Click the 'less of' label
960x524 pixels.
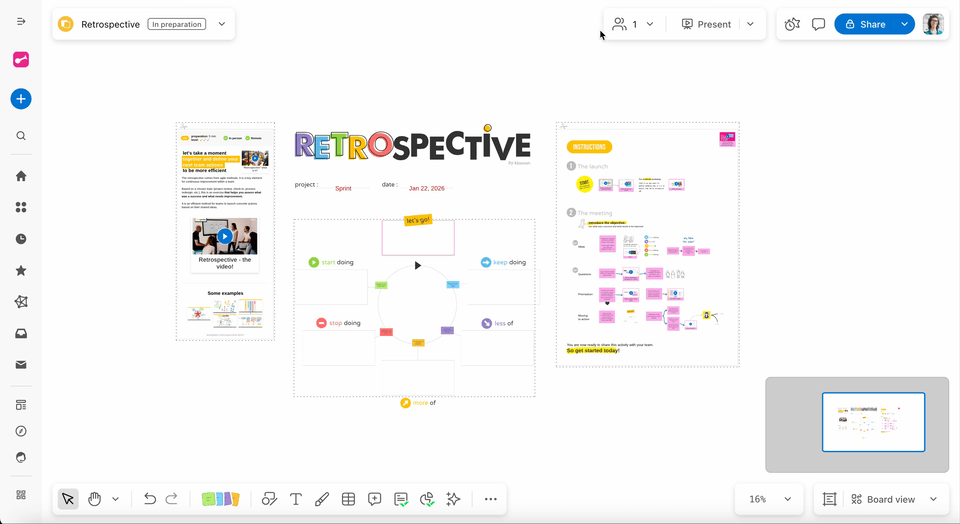[504, 323]
